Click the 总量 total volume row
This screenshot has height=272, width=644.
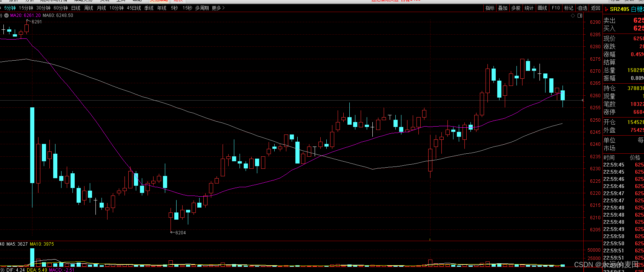click(x=623, y=70)
